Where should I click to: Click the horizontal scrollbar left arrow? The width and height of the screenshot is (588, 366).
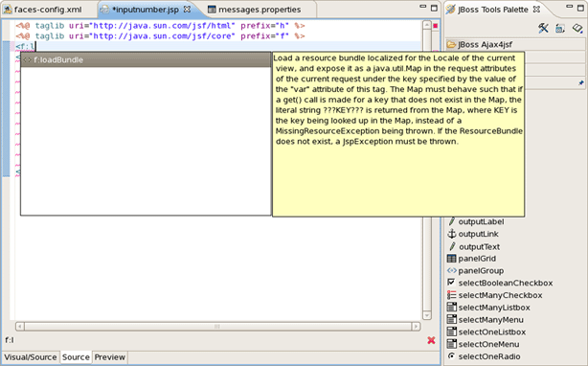pyautogui.click(x=20, y=327)
